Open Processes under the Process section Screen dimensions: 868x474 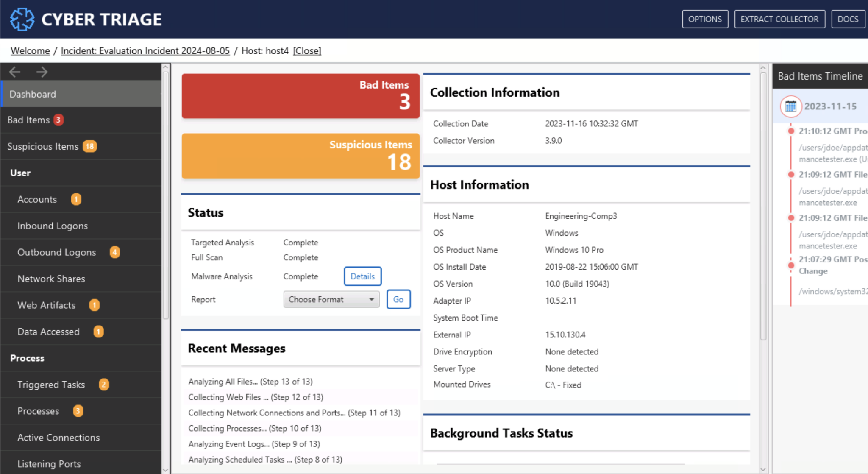pyautogui.click(x=38, y=411)
